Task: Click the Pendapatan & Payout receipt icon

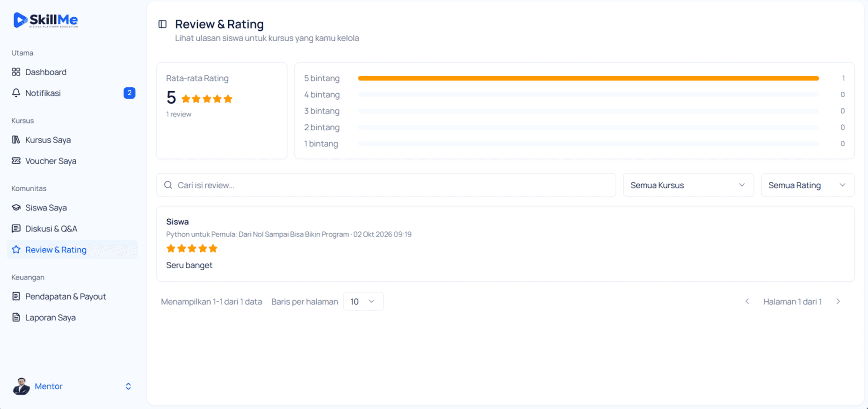Action: click(16, 296)
